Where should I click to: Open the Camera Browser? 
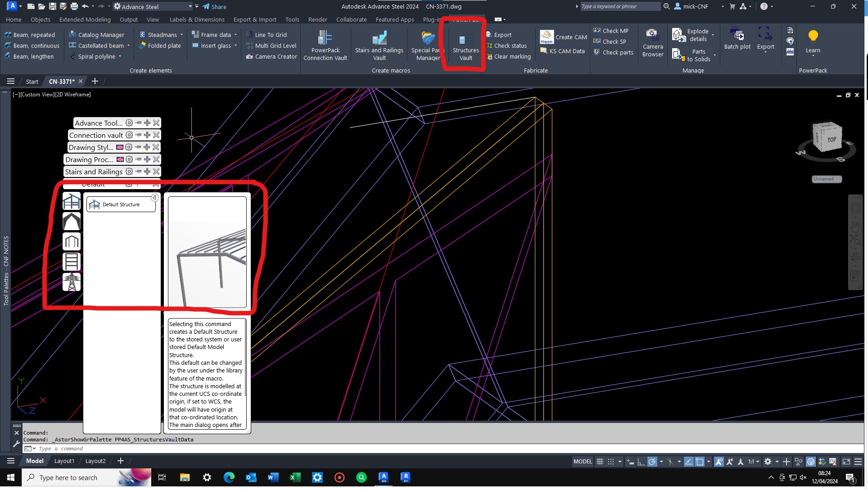point(652,44)
